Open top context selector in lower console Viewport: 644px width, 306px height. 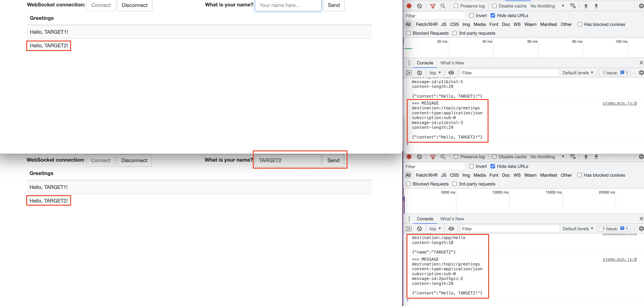pos(435,229)
